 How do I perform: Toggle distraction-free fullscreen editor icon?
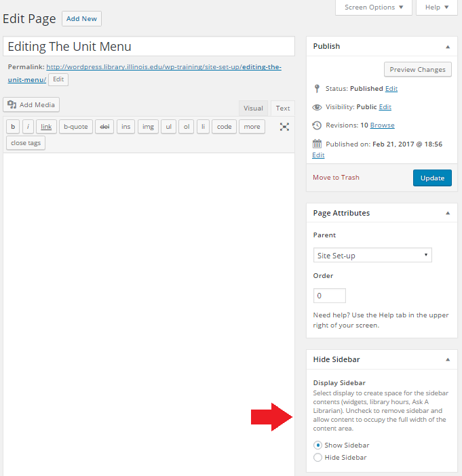pos(284,127)
